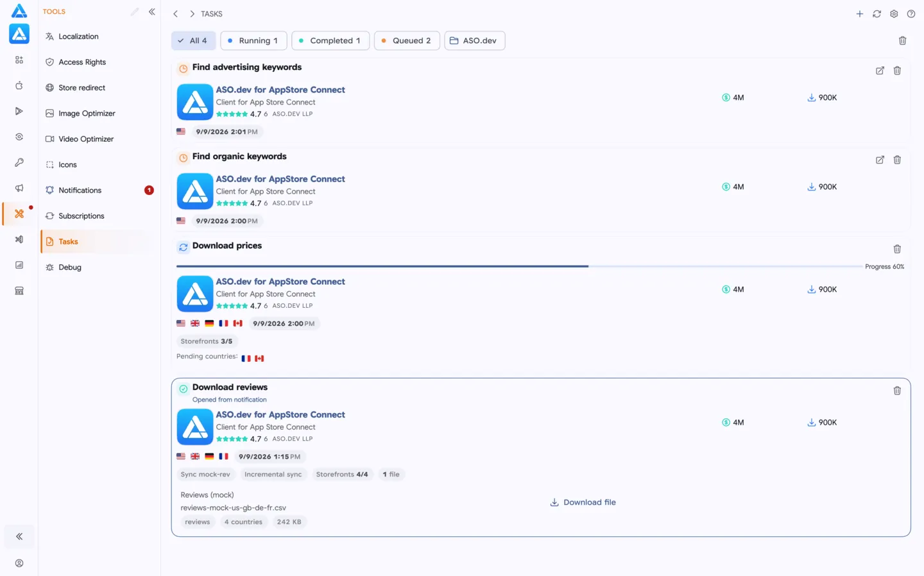Click the Opened from notification label
Image resolution: width=924 pixels, height=576 pixels.
pos(230,400)
